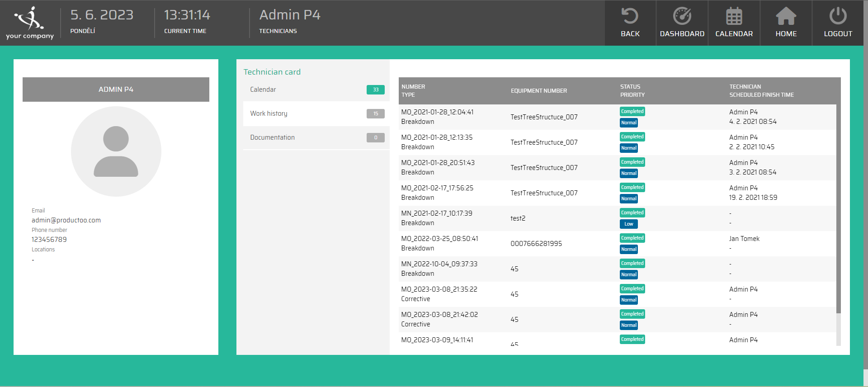Select the row with equipment 0007666281995
The width and height of the screenshot is (868, 387).
coord(536,244)
